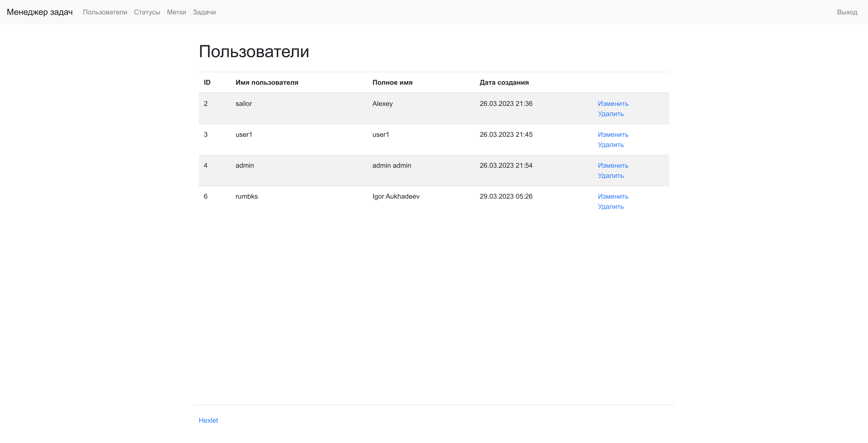Delete rumbks user with Удалить

(x=610, y=207)
